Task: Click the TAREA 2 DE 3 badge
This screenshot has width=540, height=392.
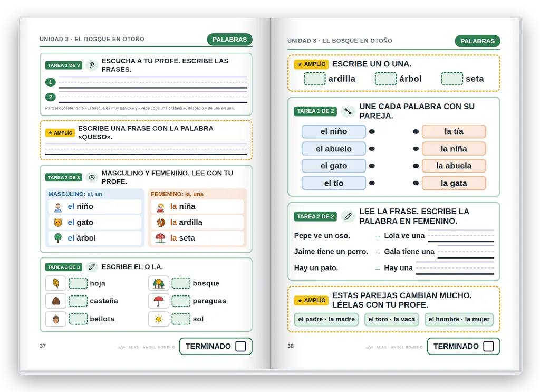Action: (64, 177)
